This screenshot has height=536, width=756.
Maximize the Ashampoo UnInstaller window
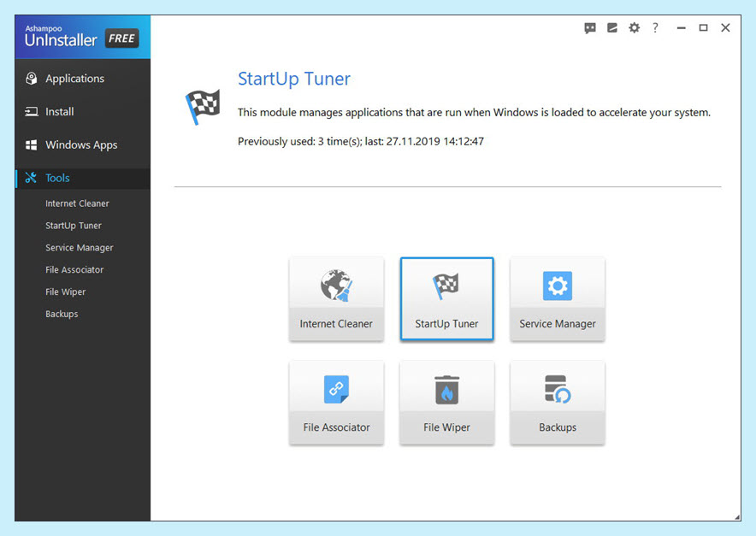[x=704, y=28]
